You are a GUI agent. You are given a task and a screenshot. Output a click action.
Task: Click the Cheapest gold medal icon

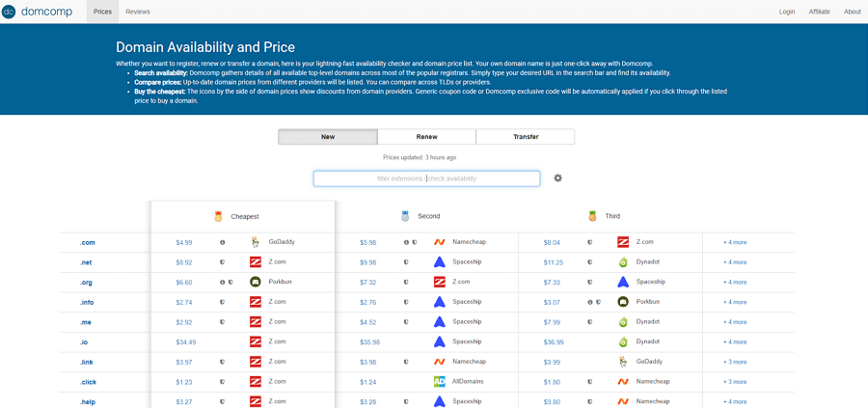[218, 216]
